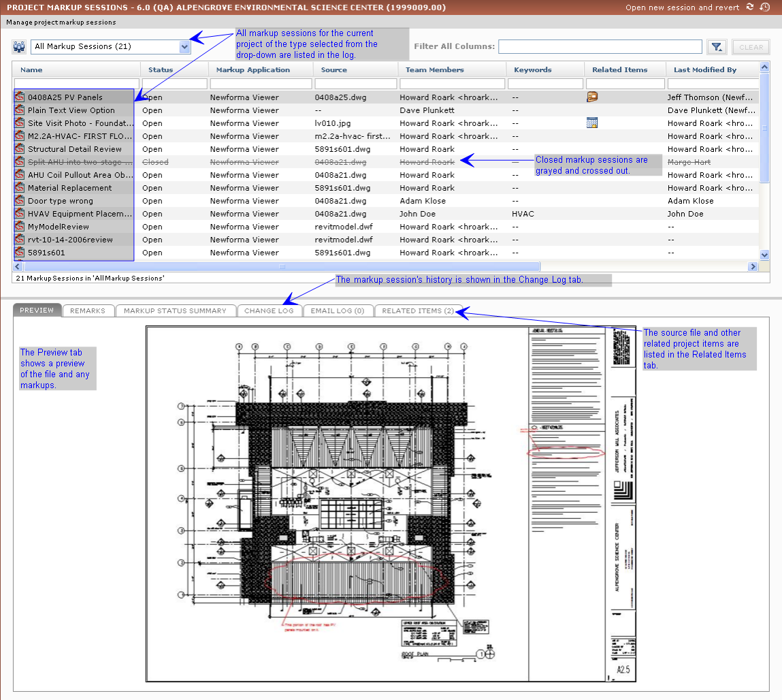
Task: Sort by Team Members column header
Action: pos(434,70)
